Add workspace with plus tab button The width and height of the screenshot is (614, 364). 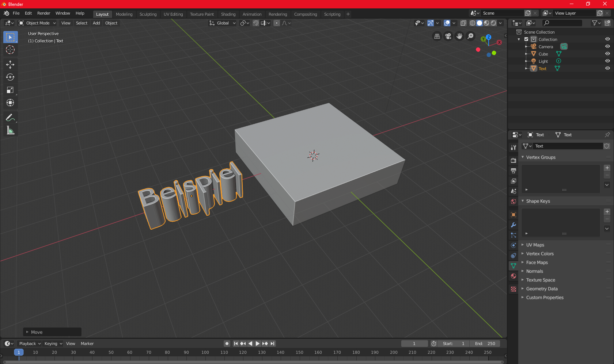pyautogui.click(x=348, y=14)
